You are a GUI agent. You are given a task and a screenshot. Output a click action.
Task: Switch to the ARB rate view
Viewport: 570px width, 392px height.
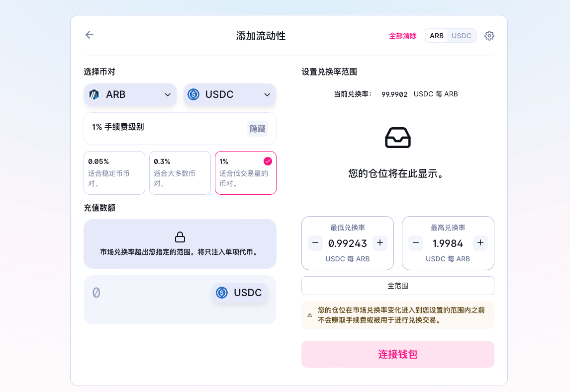(436, 35)
